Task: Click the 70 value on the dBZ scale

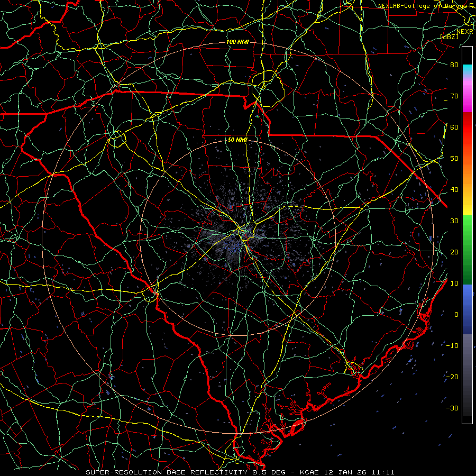Action: click(454, 96)
